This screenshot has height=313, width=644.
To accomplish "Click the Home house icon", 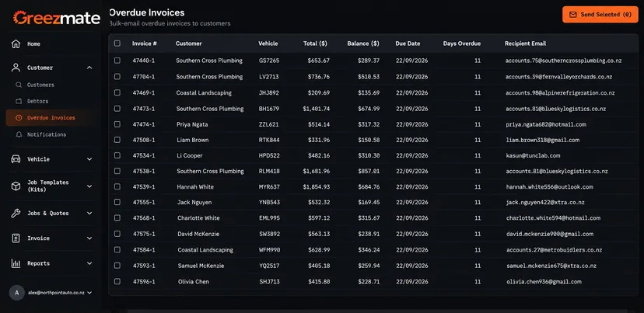I will click(x=16, y=44).
